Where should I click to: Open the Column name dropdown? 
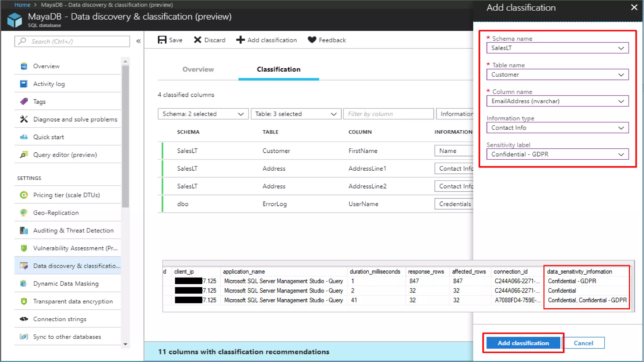(558, 101)
